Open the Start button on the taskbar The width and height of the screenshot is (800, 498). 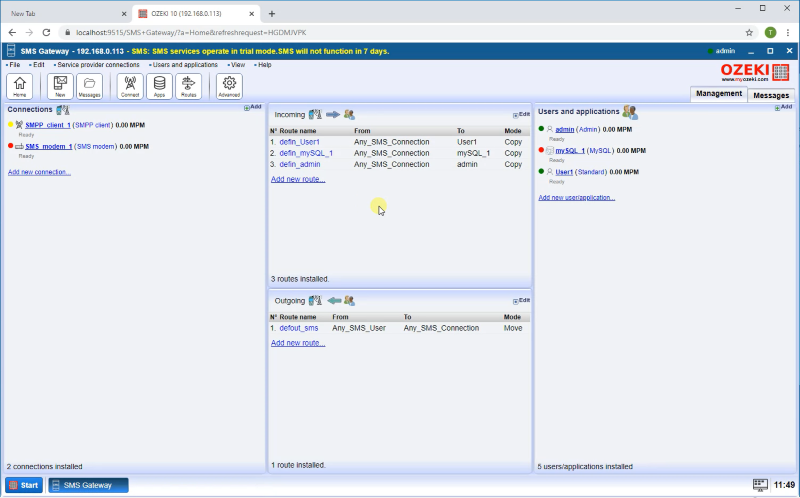(x=24, y=485)
